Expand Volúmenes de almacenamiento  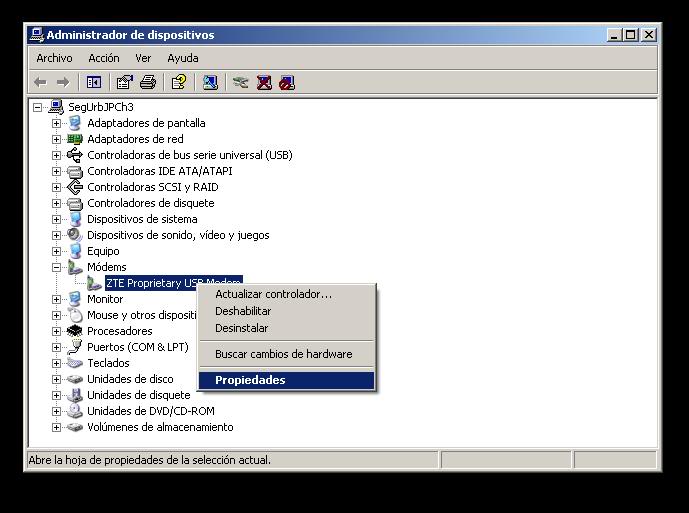pos(56,427)
